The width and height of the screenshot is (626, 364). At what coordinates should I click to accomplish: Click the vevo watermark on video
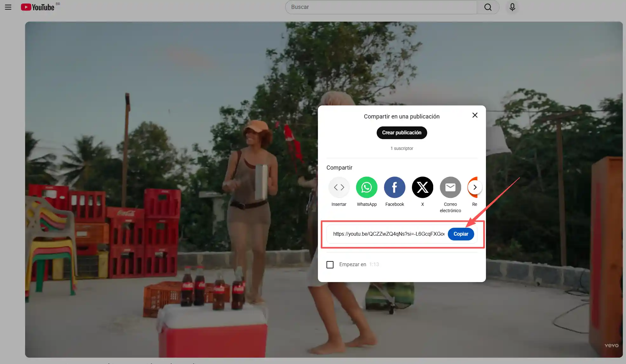(x=611, y=345)
